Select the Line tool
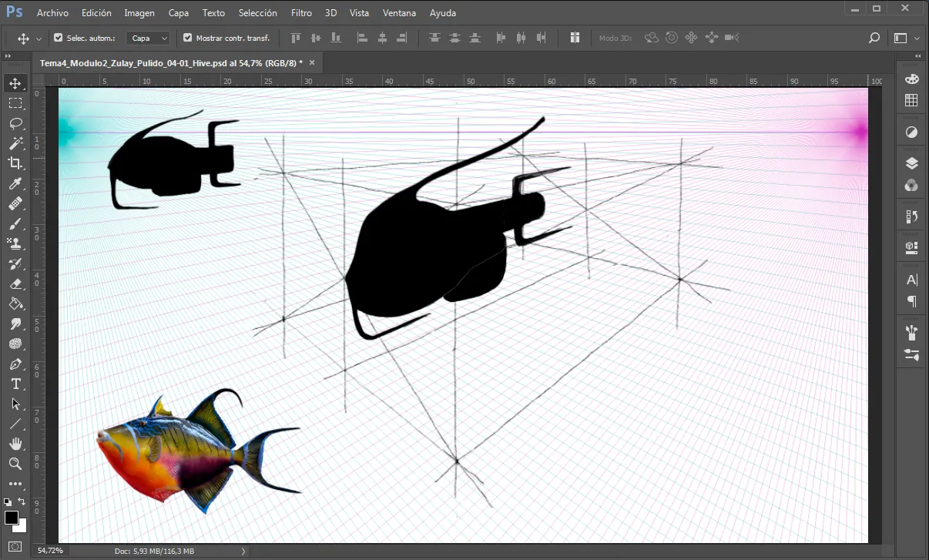The height and width of the screenshot is (560, 929). point(15,424)
